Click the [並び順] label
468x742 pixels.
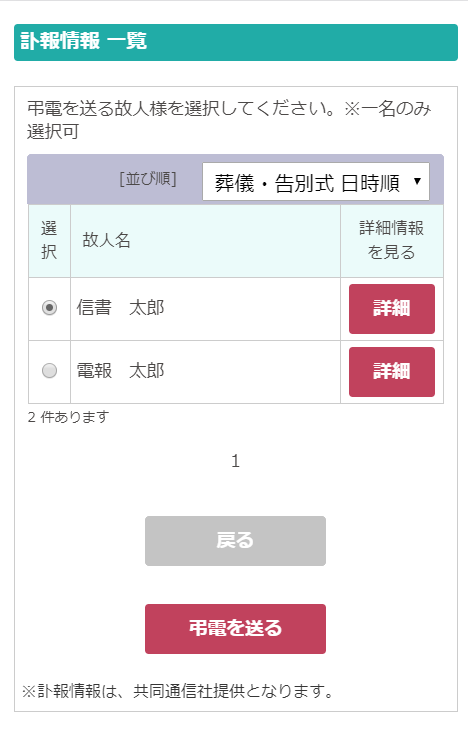pyautogui.click(x=148, y=179)
